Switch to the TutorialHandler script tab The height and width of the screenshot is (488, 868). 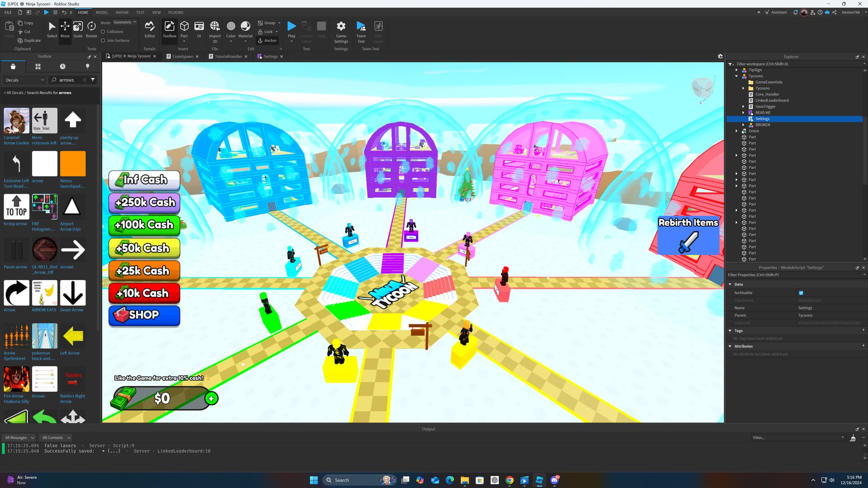pyautogui.click(x=228, y=56)
